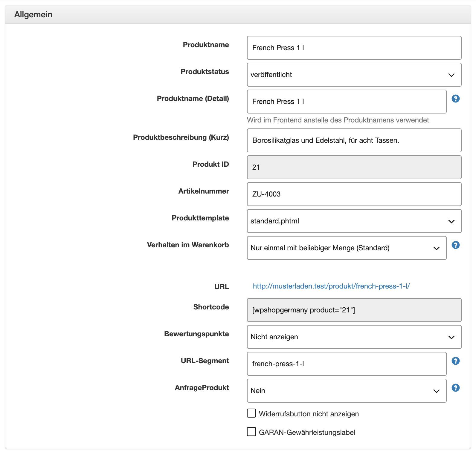This screenshot has height=454, width=476.
Task: Open help icon beside Produktname (Detail)
Action: (x=455, y=99)
